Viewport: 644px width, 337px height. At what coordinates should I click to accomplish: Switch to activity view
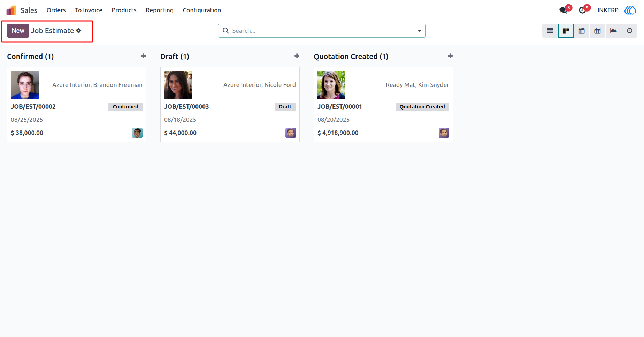[630, 31]
